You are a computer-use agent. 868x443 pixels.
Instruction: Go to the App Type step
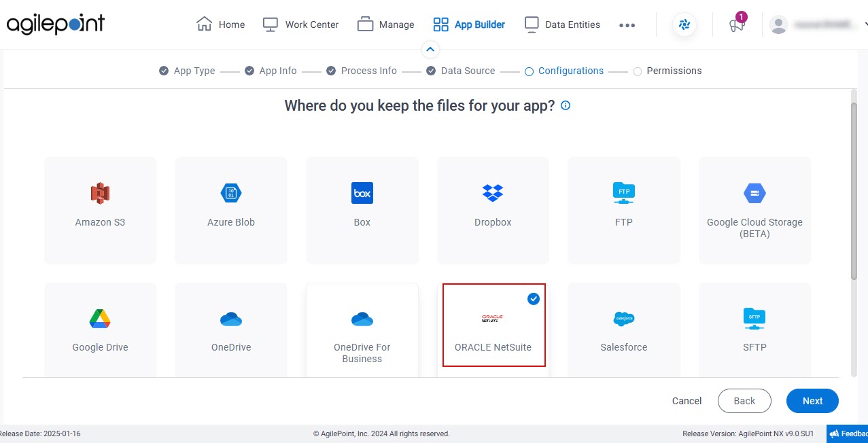[187, 71]
